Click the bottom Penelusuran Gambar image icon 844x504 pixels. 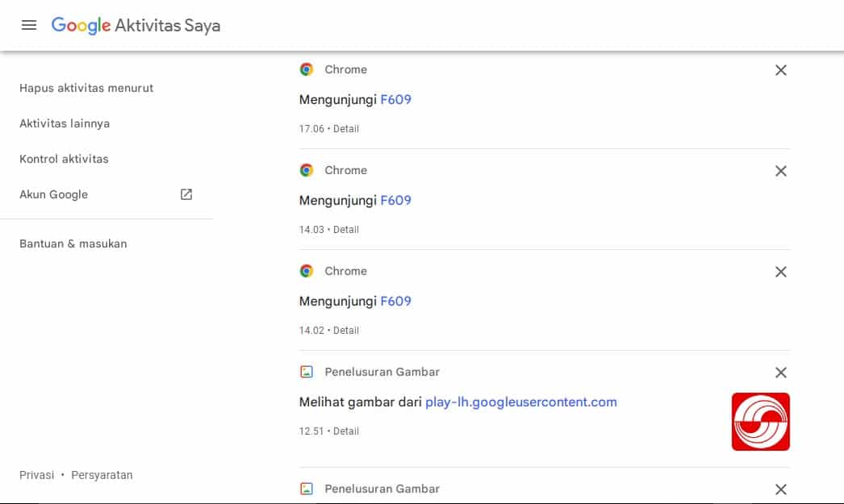(x=307, y=489)
